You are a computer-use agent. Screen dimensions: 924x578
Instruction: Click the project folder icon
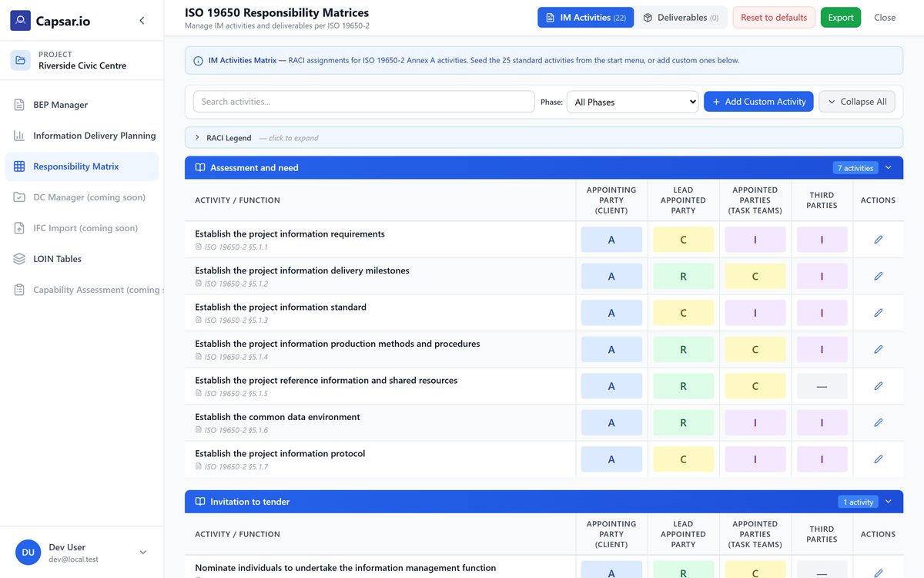pos(21,60)
